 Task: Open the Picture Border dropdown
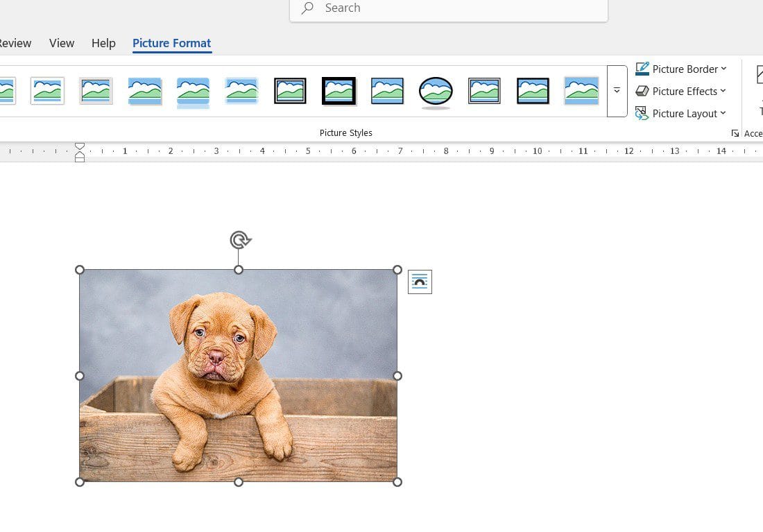pyautogui.click(x=723, y=69)
